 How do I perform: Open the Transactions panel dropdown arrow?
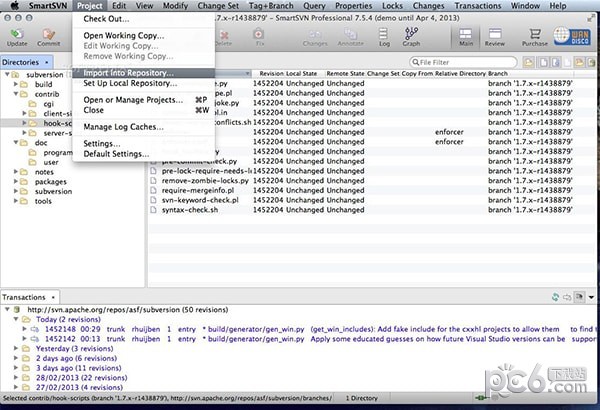click(x=53, y=297)
